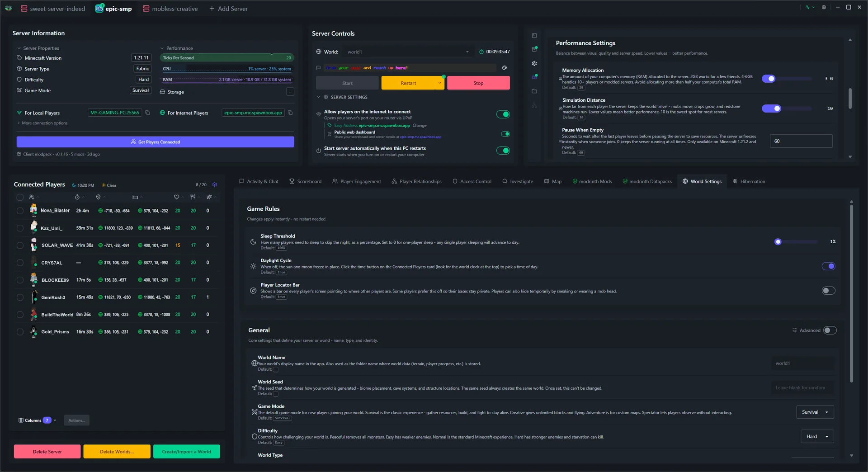The width and height of the screenshot is (868, 472).
Task: Click the Create/Import a World button
Action: coord(186,451)
